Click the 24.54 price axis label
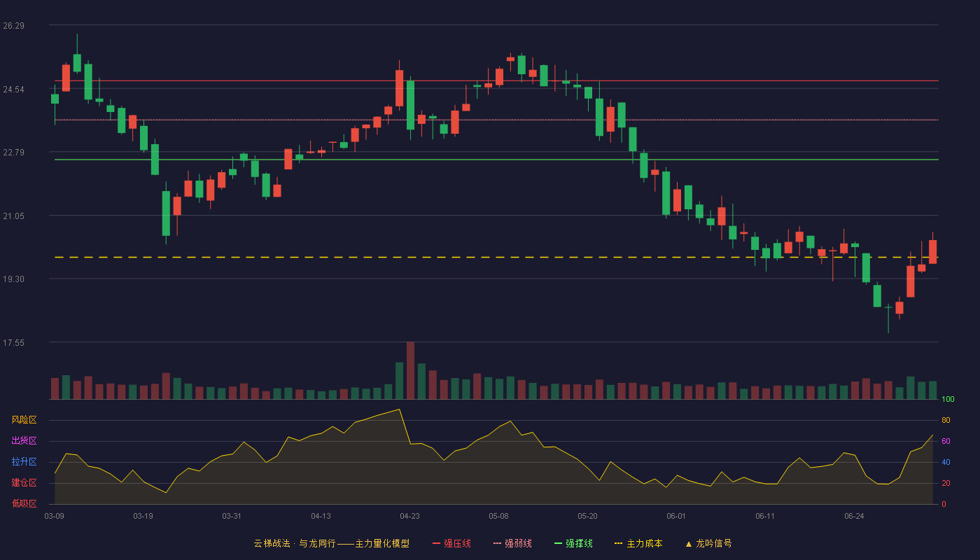 click(x=13, y=90)
